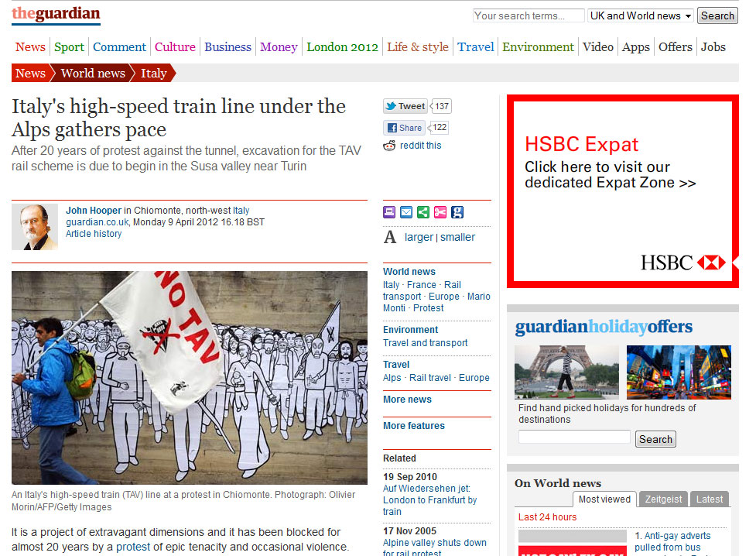756x556 pixels.
Task: Open the Eiffel Tower holiday thumbnail
Action: [566, 372]
